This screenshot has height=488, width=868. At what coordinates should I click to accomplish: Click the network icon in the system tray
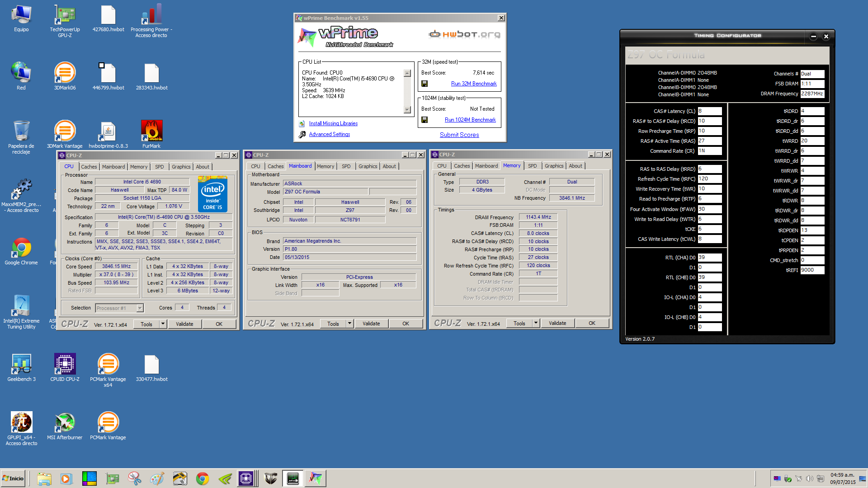(x=821, y=479)
